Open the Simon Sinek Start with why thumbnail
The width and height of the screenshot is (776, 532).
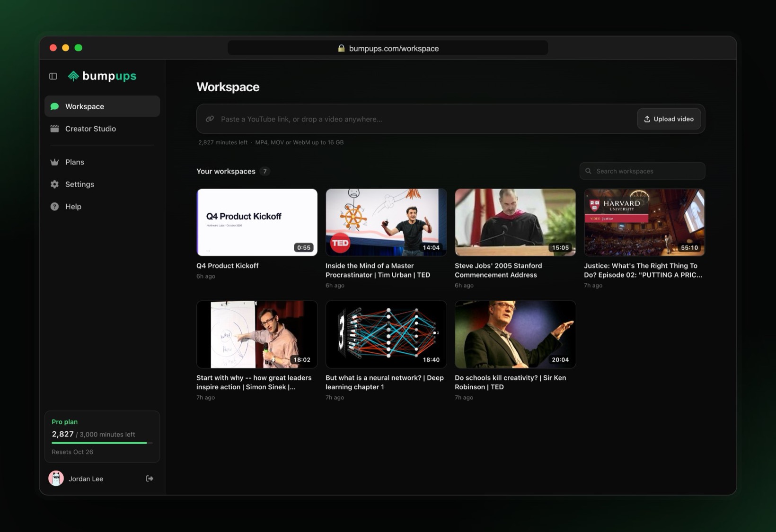(x=257, y=334)
